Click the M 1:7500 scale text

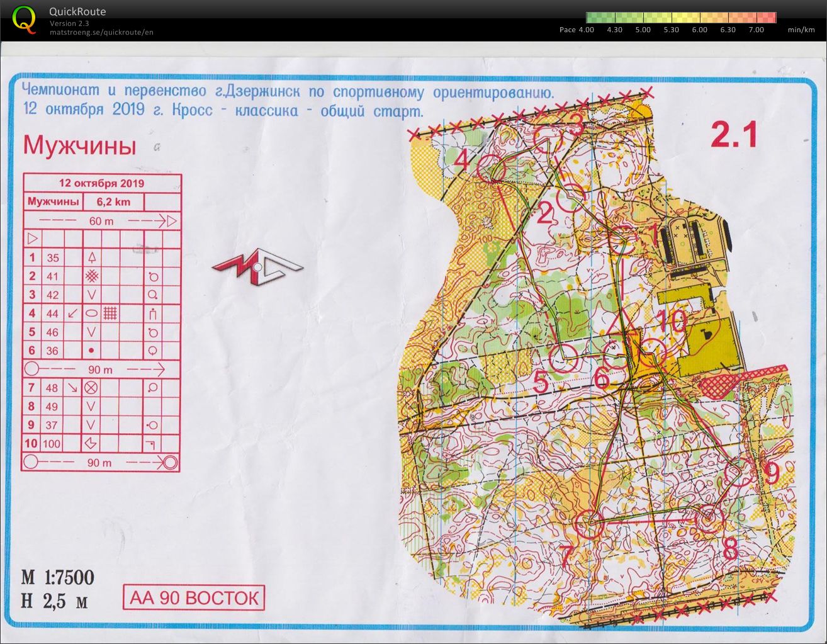coord(58,577)
